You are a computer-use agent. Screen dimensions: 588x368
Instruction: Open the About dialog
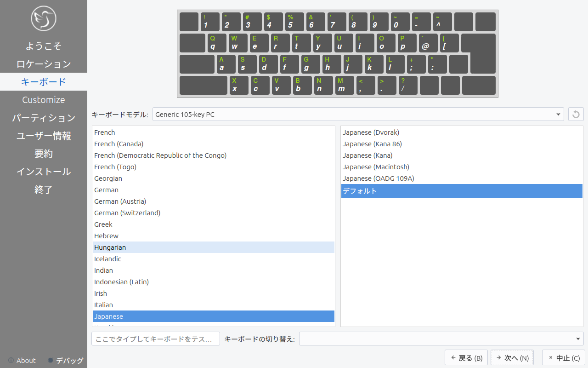[x=22, y=361]
